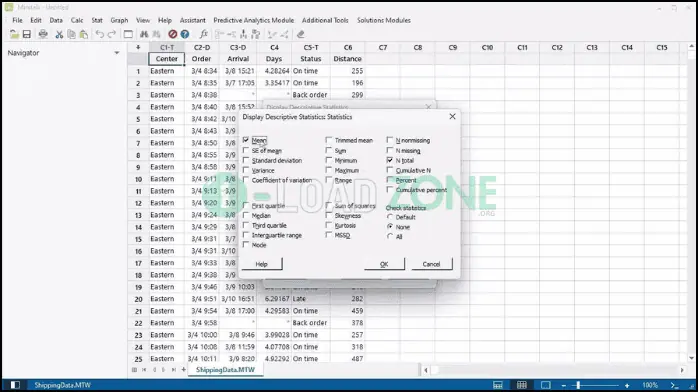
Task: Click the Cut scissors icon
Action: [x=59, y=34]
